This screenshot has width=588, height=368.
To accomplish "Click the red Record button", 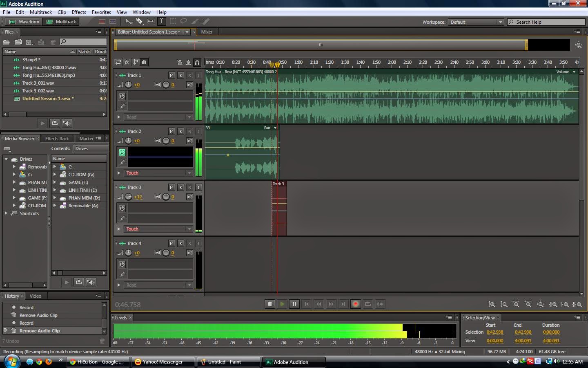I will click(356, 304).
